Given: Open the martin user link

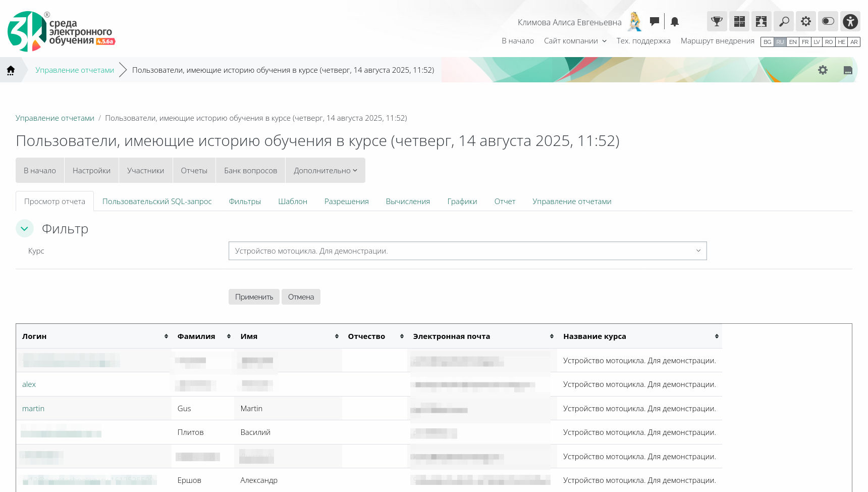Looking at the screenshot, I should point(33,409).
